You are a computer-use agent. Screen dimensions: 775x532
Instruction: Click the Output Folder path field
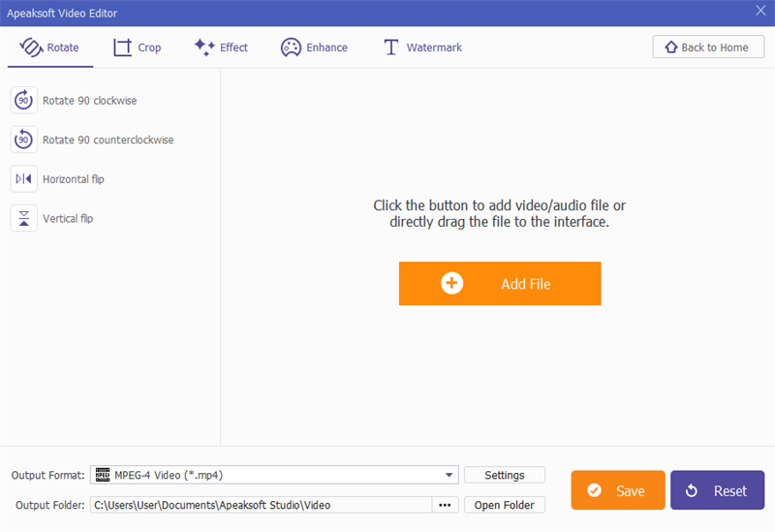coord(261,505)
